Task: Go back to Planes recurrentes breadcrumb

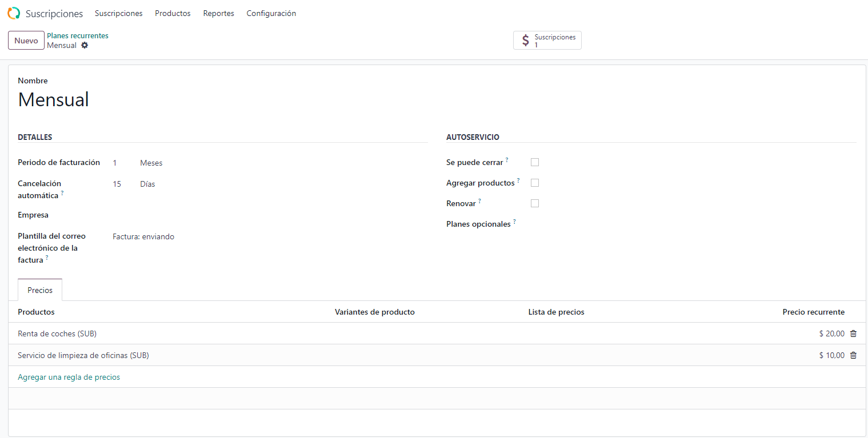Action: click(x=78, y=35)
